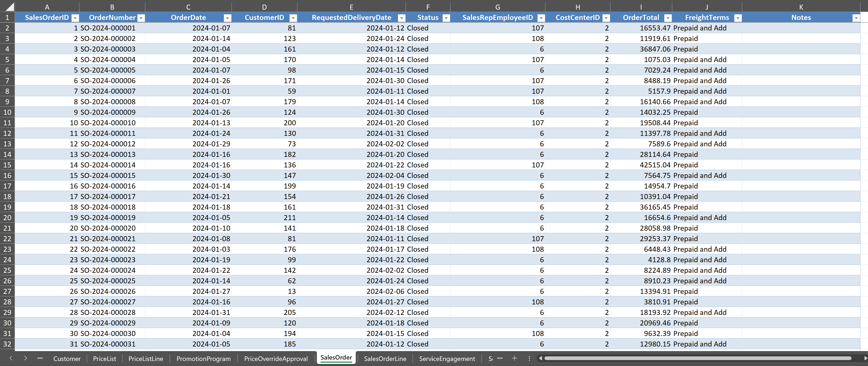Click Status cell for SO-2024-000010
Image resolution: width=868 pixels, height=366 pixels.
pos(428,123)
